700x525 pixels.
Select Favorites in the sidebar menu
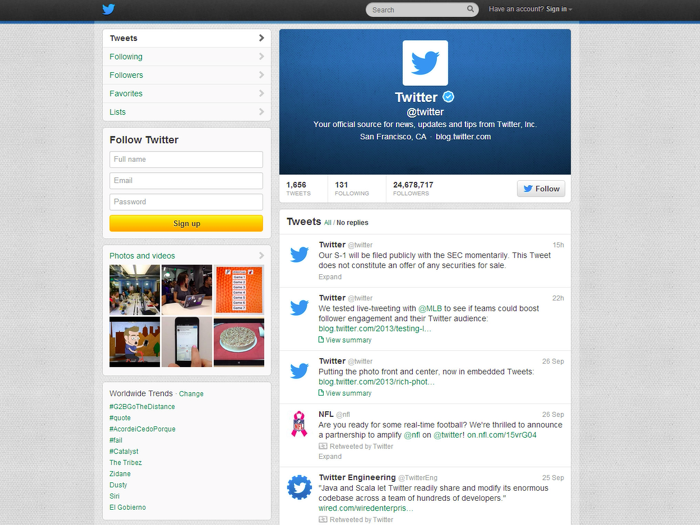(187, 93)
